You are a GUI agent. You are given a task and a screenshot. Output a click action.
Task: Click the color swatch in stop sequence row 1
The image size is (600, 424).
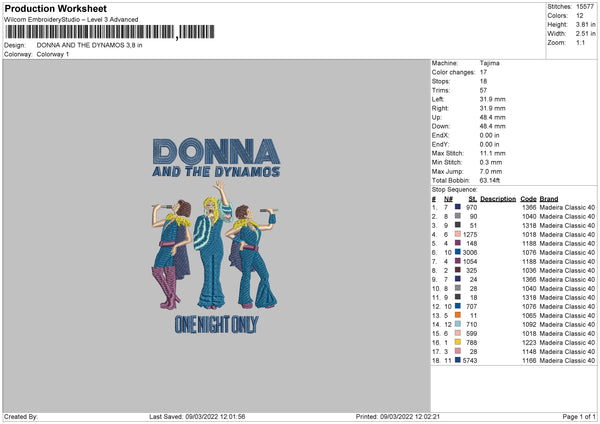click(458, 207)
